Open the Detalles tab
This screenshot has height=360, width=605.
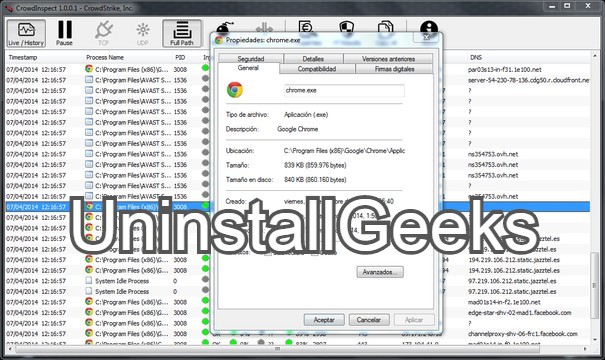pyautogui.click(x=313, y=59)
